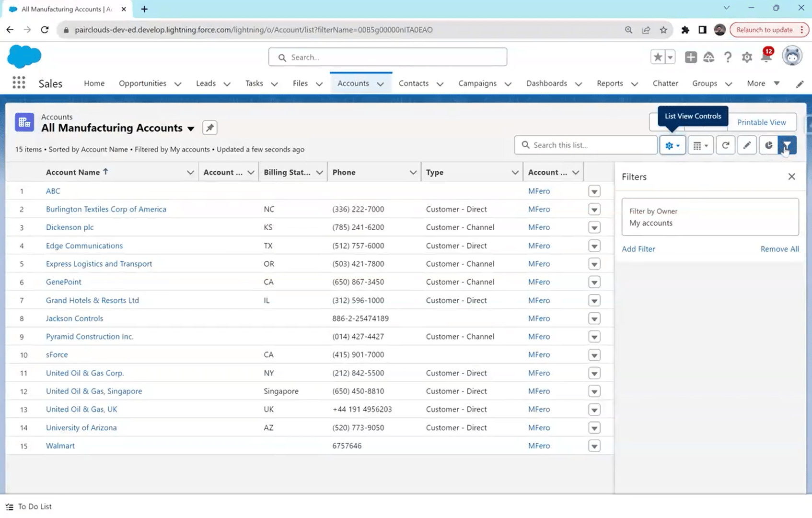Open row actions for Walmart
This screenshot has height=518, width=812.
594,446
